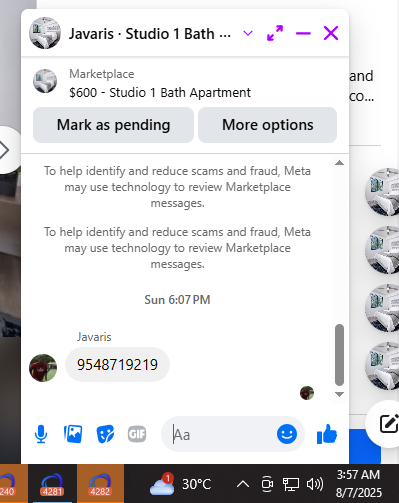Open weather widget showing 30°C
This screenshot has height=503, width=399.
coord(180,484)
